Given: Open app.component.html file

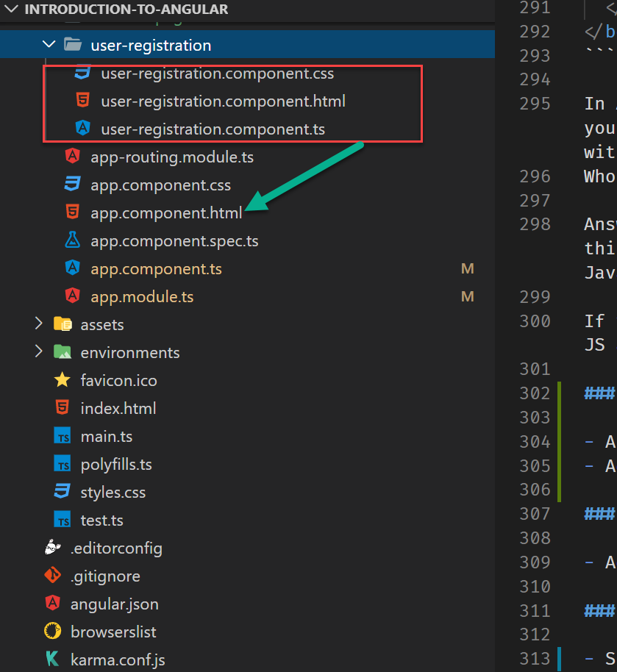Looking at the screenshot, I should pos(166,212).
